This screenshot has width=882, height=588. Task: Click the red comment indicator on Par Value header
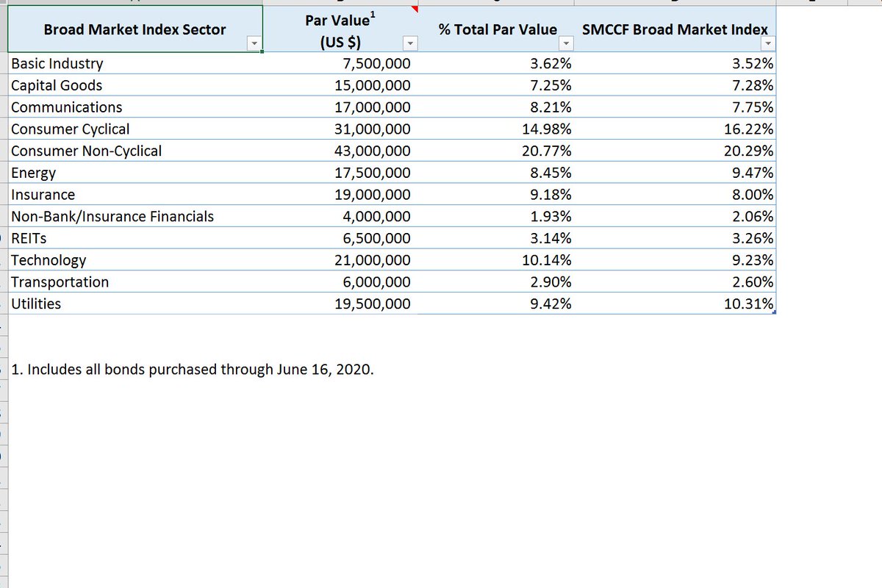coord(415,10)
